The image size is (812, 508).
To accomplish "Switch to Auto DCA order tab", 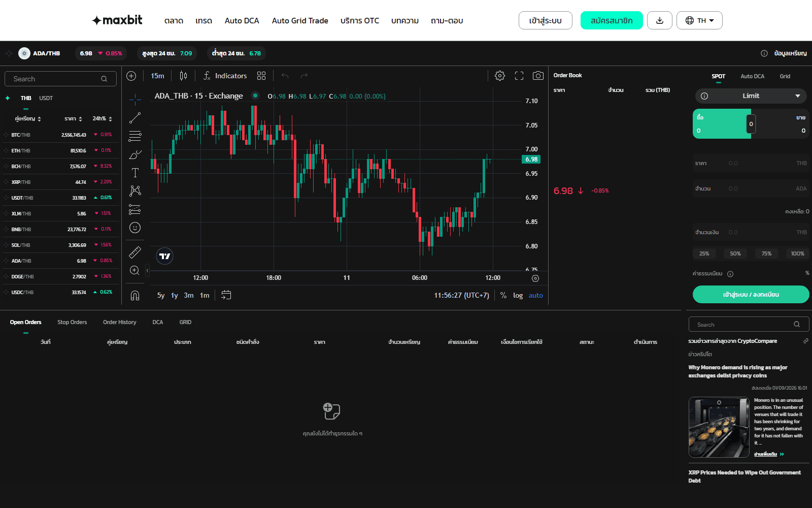I will coord(752,76).
